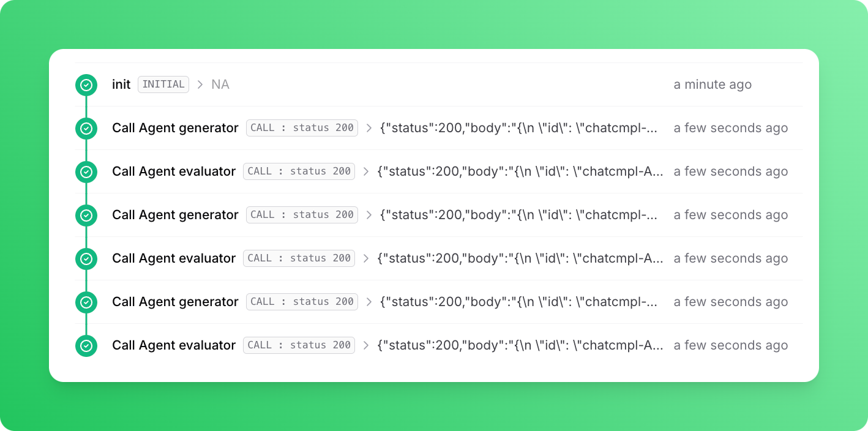Expand first Call Agent evaluator chevron
Screen dimensions: 868x431
pyautogui.click(x=366, y=171)
